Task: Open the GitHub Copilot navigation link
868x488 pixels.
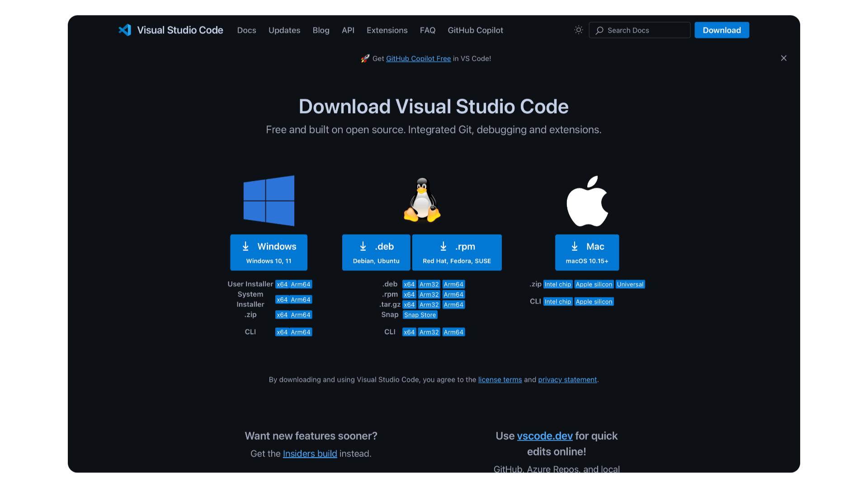Action: point(475,30)
